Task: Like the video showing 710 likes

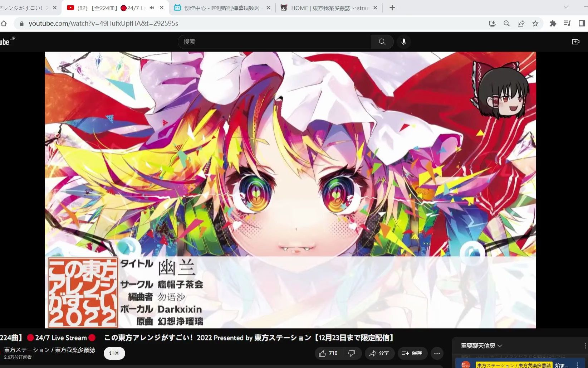Action: pyautogui.click(x=328, y=353)
